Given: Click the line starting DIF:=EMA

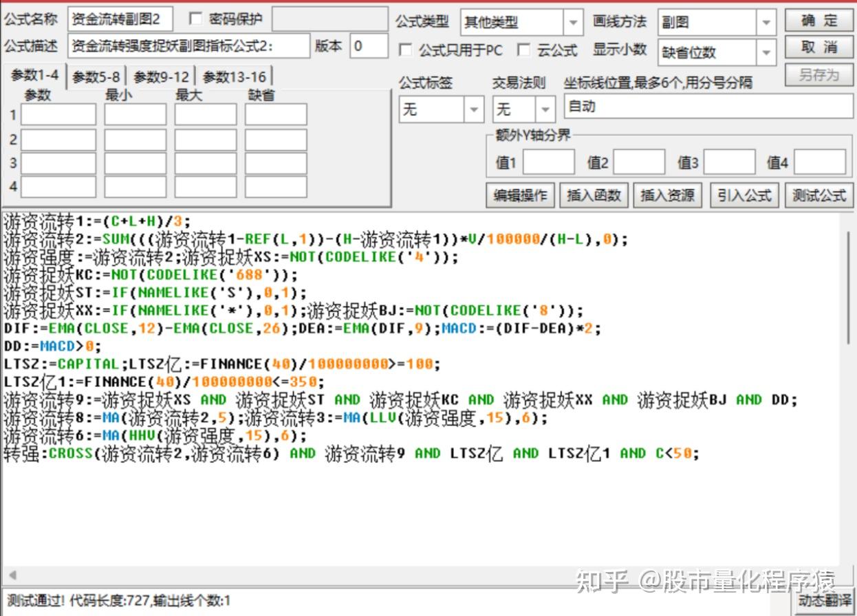Looking at the screenshot, I should point(302,328).
